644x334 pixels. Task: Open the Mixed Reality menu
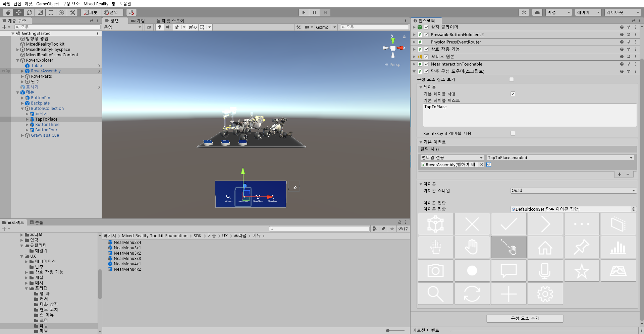[96, 4]
